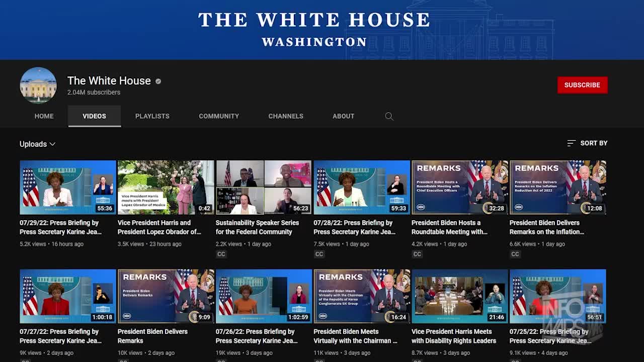Open Vice President Harris and Lopez Obrador title
Screen dimensions: 644x362
click(x=159, y=227)
